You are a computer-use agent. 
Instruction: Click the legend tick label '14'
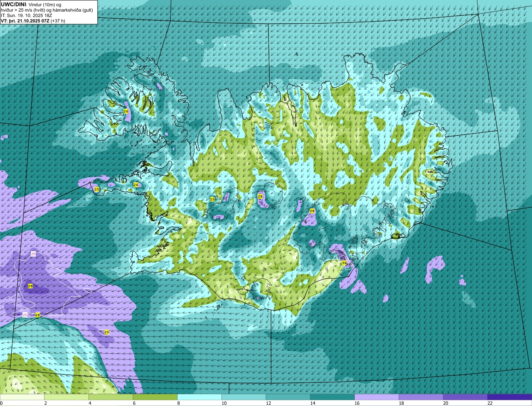click(x=313, y=403)
